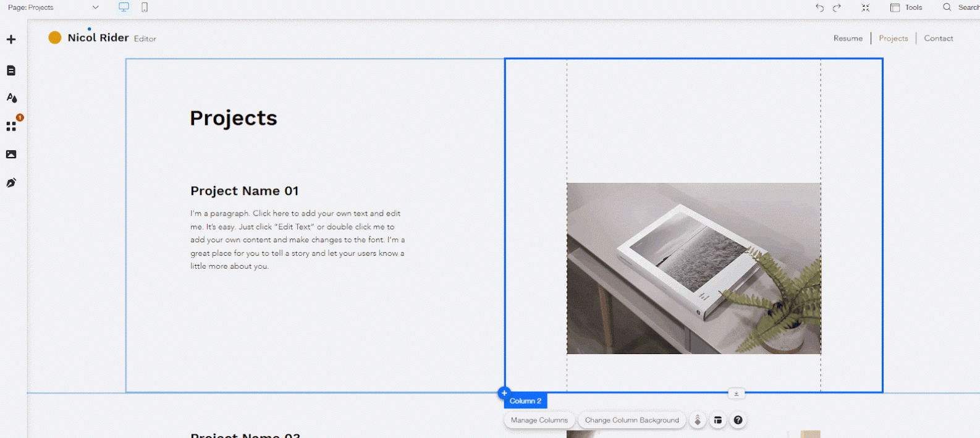Open the Add Apps icon with badge

pos(12,125)
